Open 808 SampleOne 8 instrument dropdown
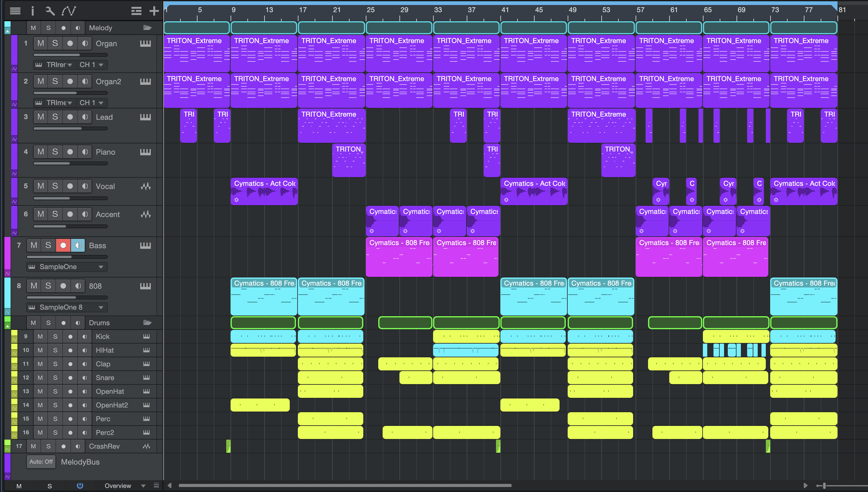The height and width of the screenshot is (492, 868). coord(67,307)
